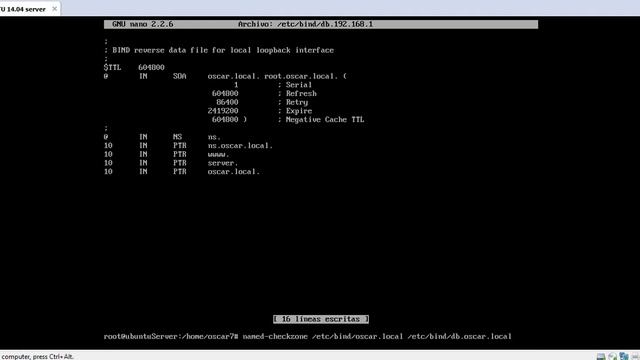Click the 604800 Refresh line
Image resolution: width=640 pixels, height=360 pixels.
(x=264, y=93)
